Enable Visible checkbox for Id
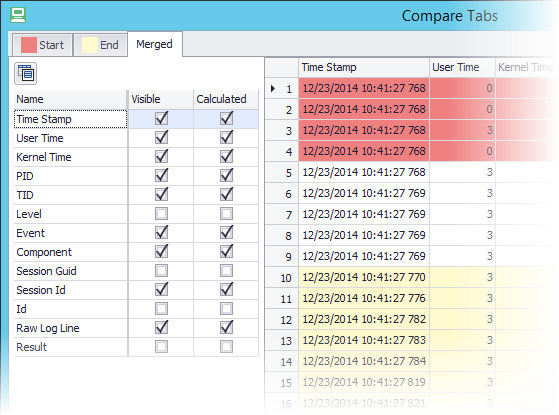Image resolution: width=559 pixels, height=415 pixels. coord(161,308)
